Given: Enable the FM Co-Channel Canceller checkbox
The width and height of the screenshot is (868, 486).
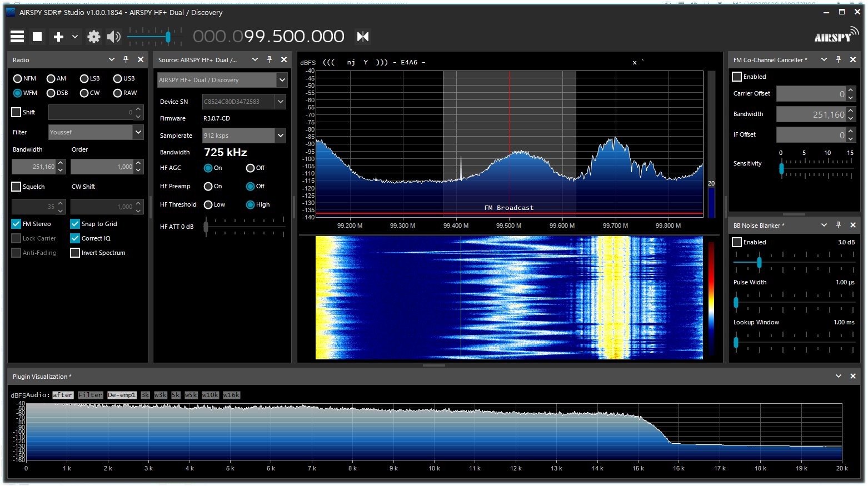Looking at the screenshot, I should [737, 77].
